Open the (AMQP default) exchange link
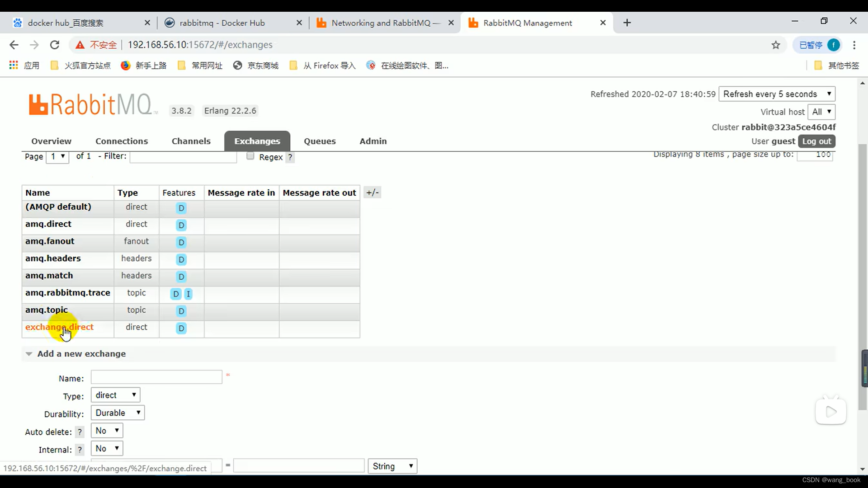 (58, 207)
